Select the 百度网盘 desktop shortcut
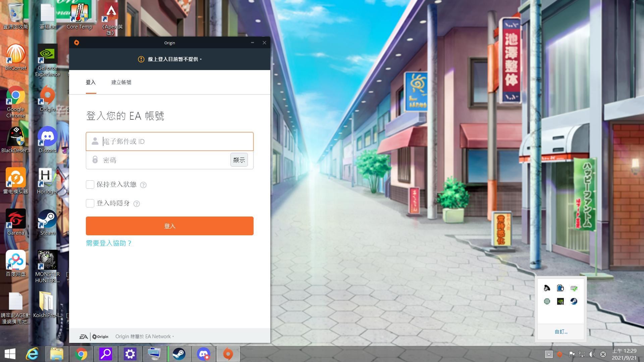Screen dimensions: 644x362 click(x=15, y=263)
